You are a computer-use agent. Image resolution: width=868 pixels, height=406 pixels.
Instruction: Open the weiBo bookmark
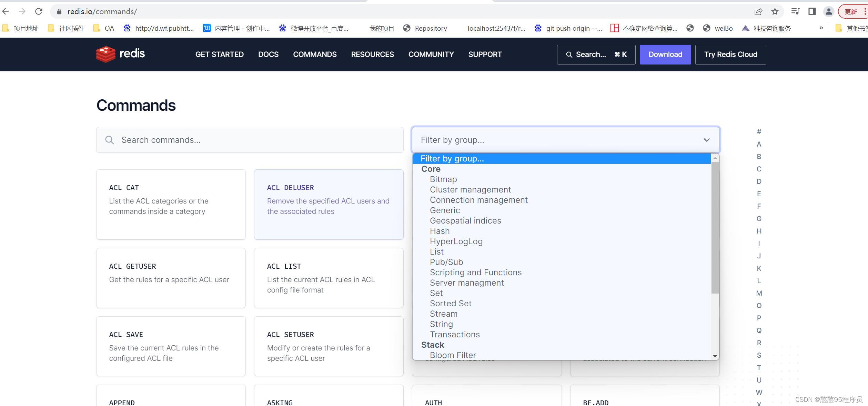(x=718, y=28)
